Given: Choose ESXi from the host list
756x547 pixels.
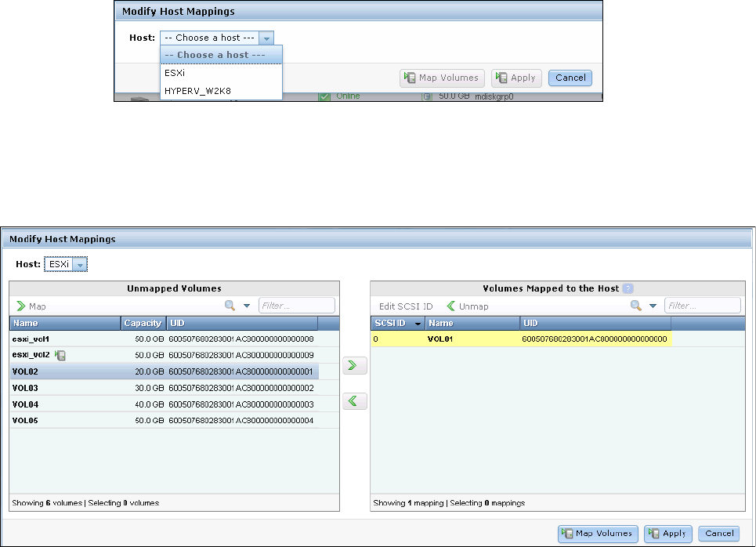Looking at the screenshot, I should click(x=174, y=73).
